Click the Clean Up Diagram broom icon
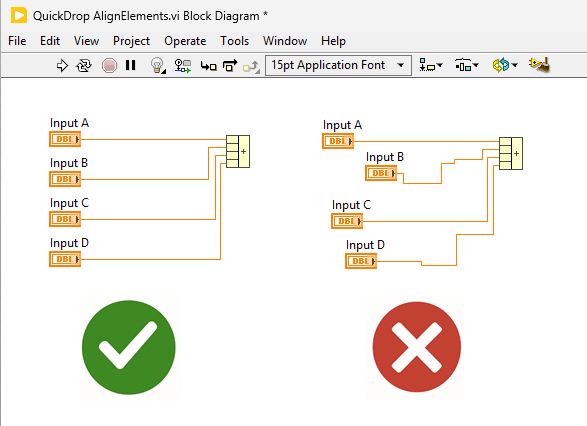 539,65
